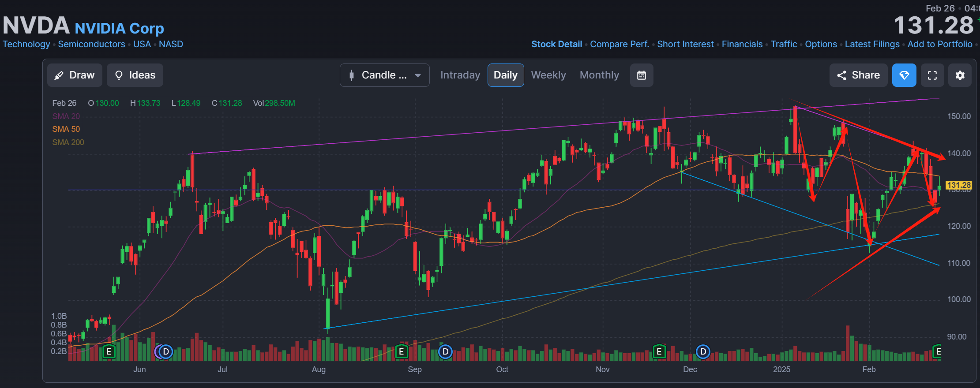Click the large 131.28 price in header
980x388 pixels.
click(x=934, y=26)
